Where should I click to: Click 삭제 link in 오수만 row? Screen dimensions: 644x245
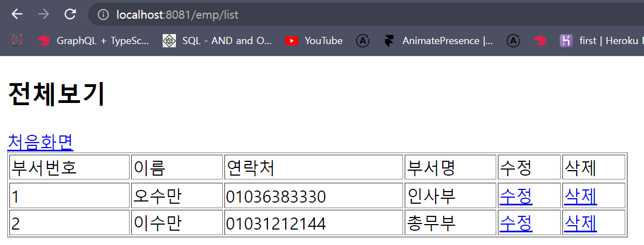click(x=581, y=196)
